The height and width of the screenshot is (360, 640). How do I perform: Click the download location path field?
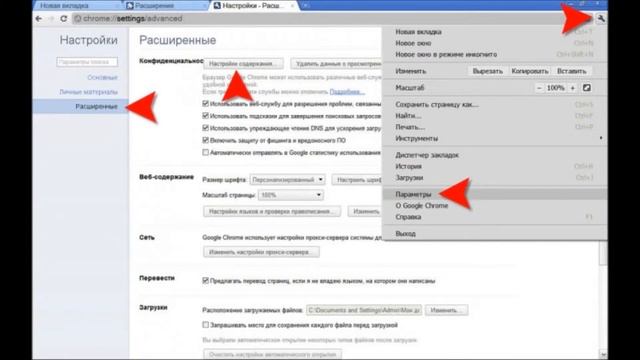[x=364, y=310]
